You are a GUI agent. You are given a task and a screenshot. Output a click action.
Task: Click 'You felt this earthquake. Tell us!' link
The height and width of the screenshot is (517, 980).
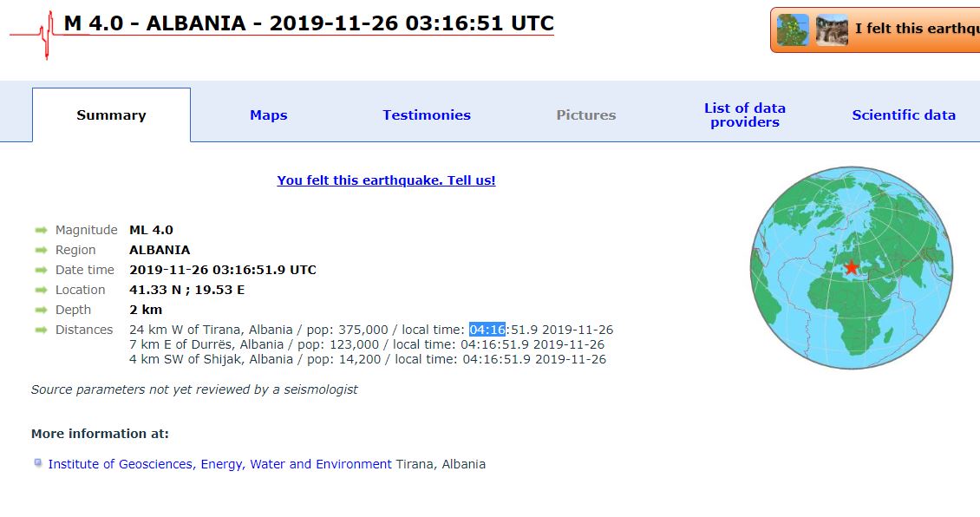(386, 180)
